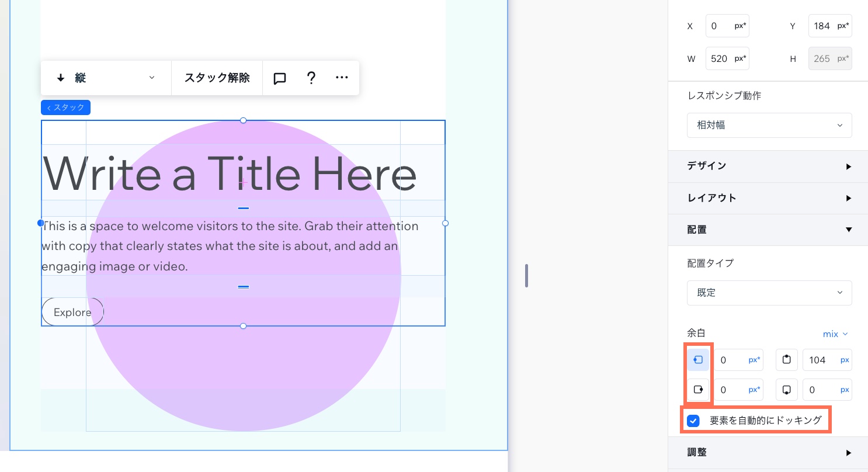Open the comments speech bubble icon
Image resolution: width=868 pixels, height=472 pixels.
280,78
